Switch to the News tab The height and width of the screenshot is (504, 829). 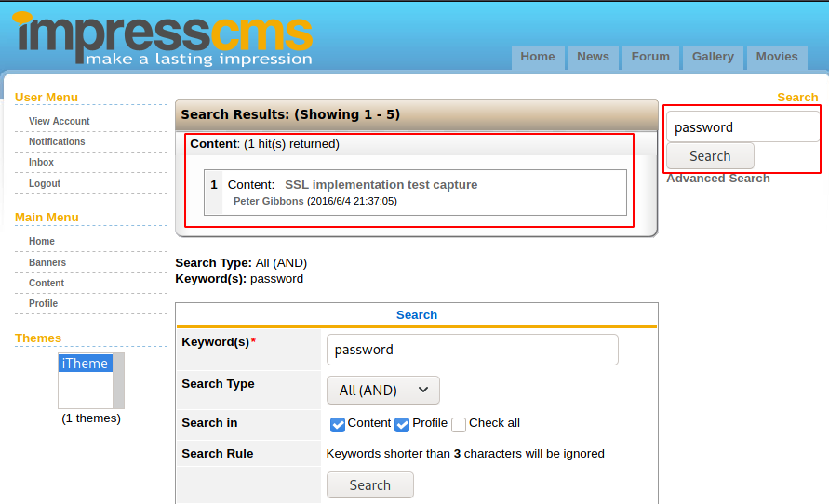click(x=593, y=57)
